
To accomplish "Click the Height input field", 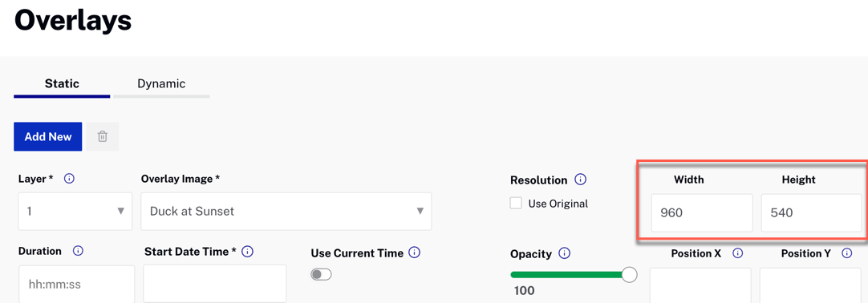I will click(812, 212).
